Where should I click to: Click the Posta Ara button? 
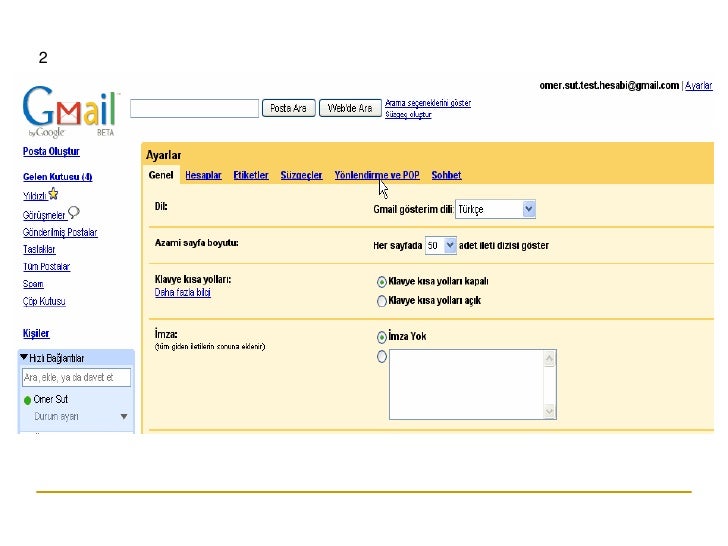pos(288,108)
